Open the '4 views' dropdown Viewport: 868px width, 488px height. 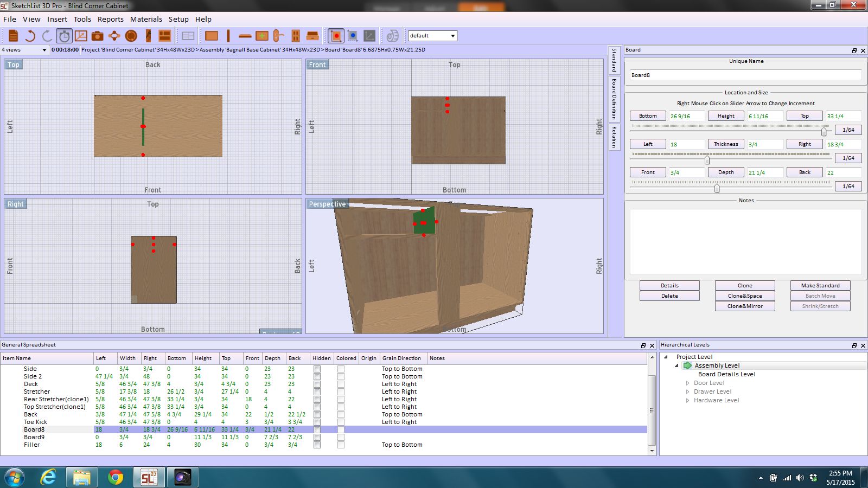click(24, 50)
